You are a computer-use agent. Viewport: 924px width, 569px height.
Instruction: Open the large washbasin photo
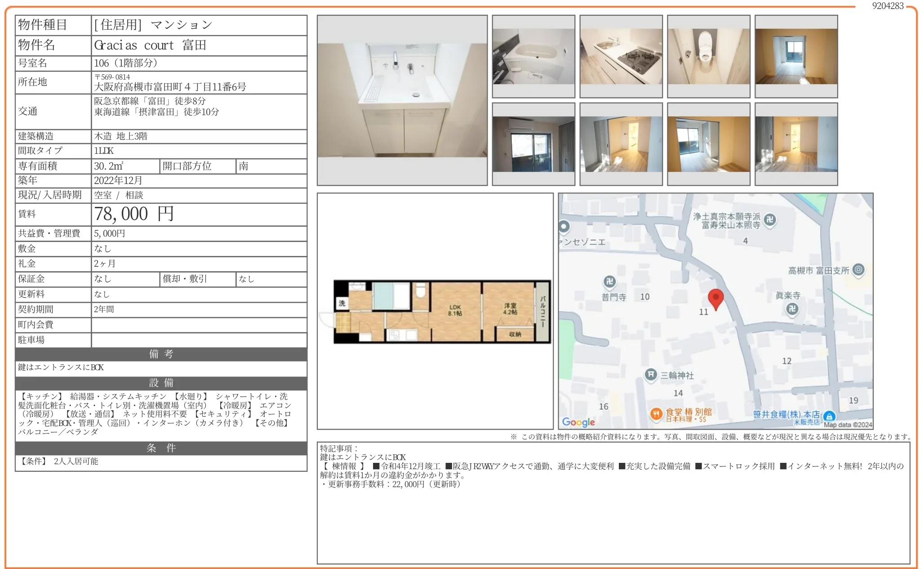(x=402, y=100)
